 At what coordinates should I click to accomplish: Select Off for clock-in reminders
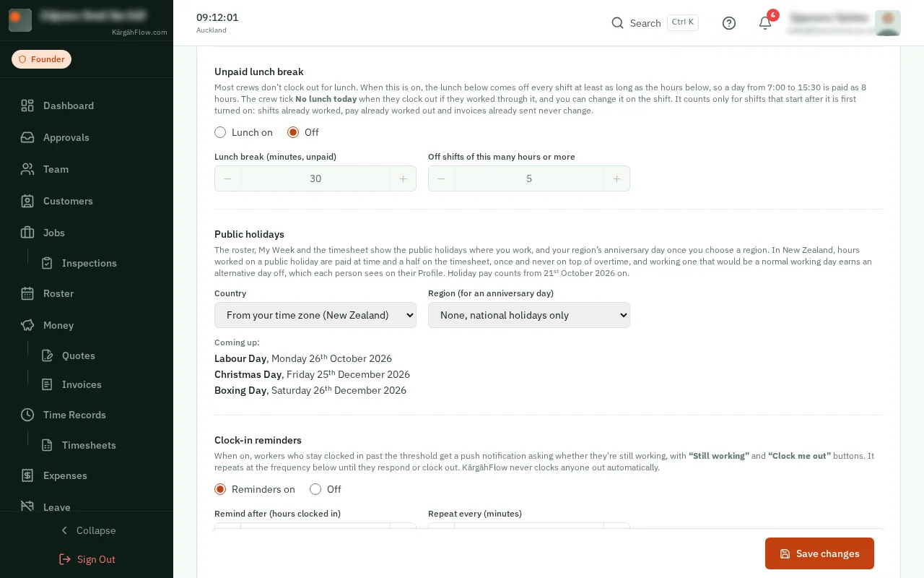(315, 489)
